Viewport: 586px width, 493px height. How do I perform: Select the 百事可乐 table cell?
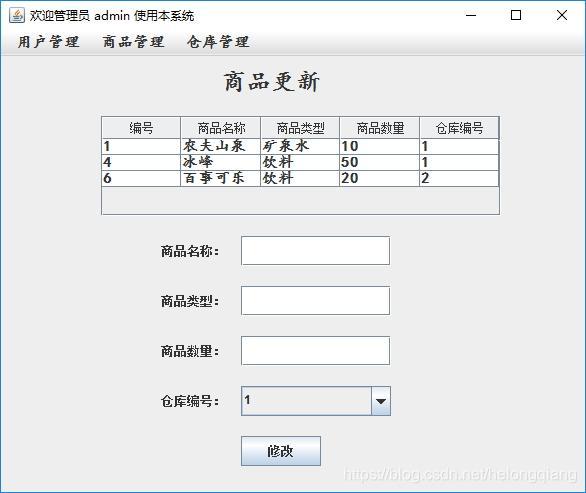(220, 178)
